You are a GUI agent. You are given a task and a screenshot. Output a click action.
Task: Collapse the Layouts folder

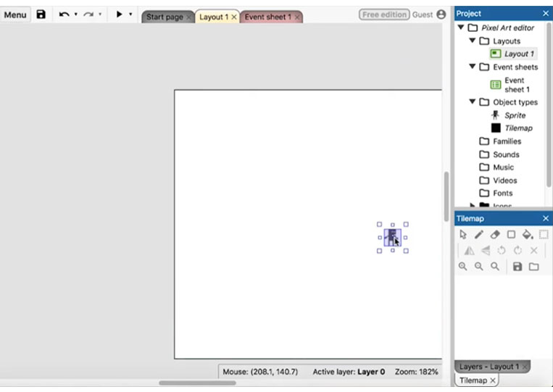[473, 41]
